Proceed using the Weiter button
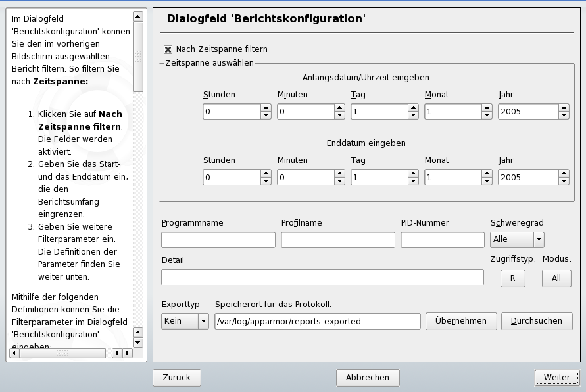Image resolution: width=586 pixels, height=392 pixels. 556,377
